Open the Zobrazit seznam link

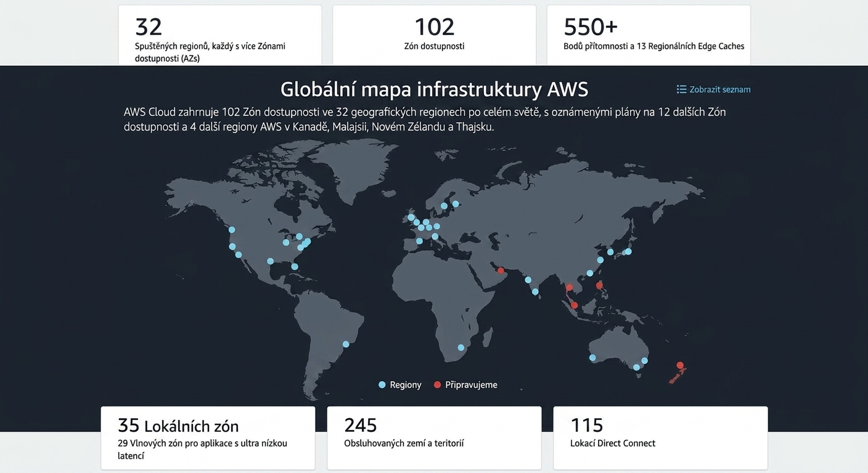713,89
